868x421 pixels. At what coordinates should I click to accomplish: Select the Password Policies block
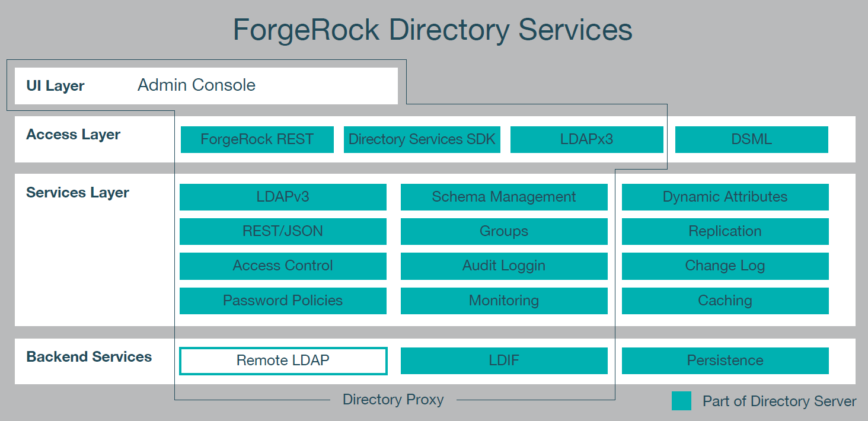click(283, 301)
